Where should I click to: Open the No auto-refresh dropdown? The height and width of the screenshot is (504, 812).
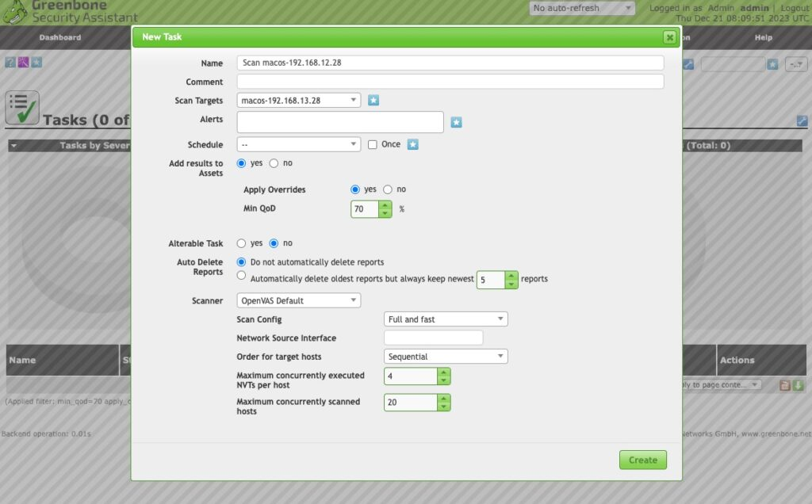point(582,8)
